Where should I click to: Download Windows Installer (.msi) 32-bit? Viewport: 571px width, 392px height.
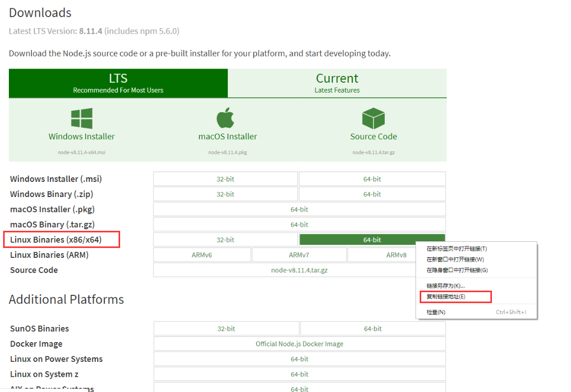pyautogui.click(x=225, y=179)
